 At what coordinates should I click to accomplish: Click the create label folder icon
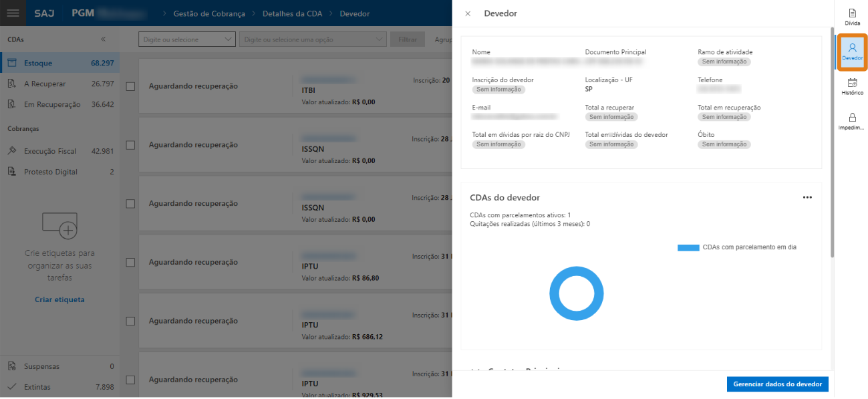click(59, 226)
